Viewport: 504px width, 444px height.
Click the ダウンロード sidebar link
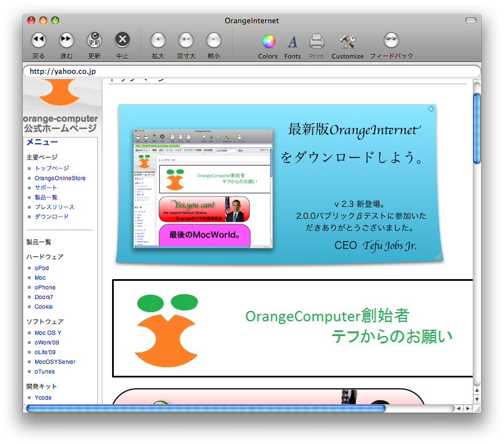pyautogui.click(x=51, y=217)
